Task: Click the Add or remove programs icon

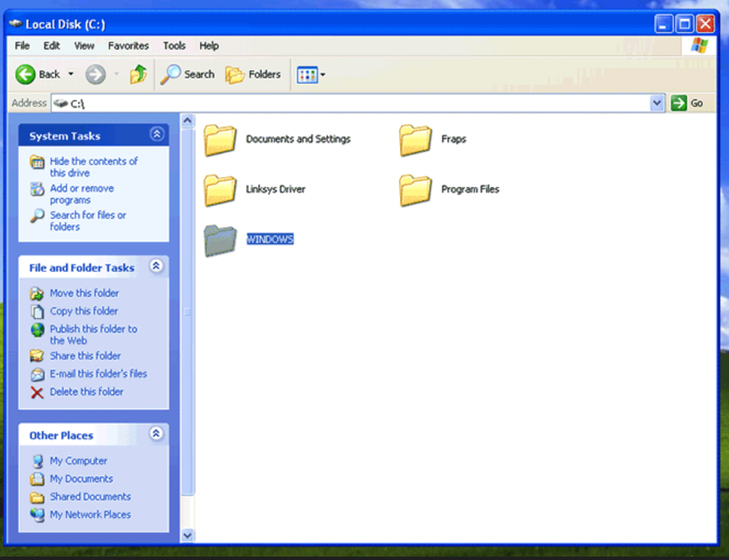Action: coord(37,189)
